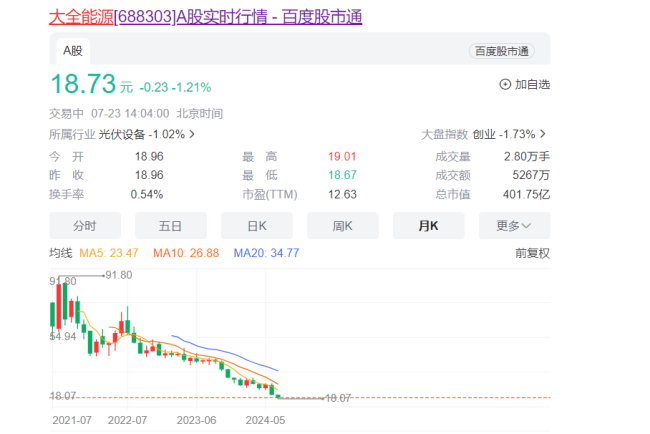This screenshot has width=650, height=434.
Task: Switch to the 日K chart tab
Action: (x=257, y=225)
